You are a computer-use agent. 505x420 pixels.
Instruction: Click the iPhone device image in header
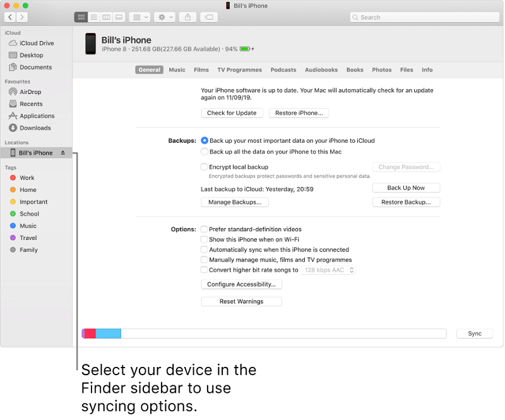tap(90, 44)
